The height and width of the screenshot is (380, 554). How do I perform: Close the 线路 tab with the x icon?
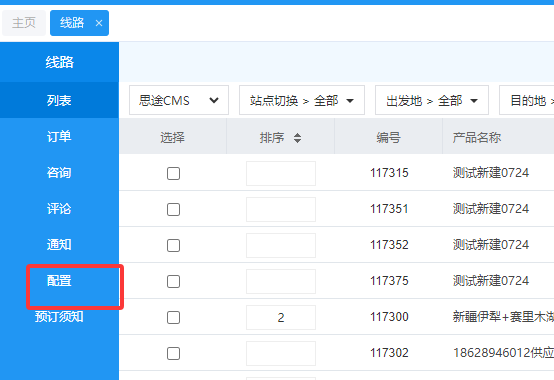(x=99, y=23)
